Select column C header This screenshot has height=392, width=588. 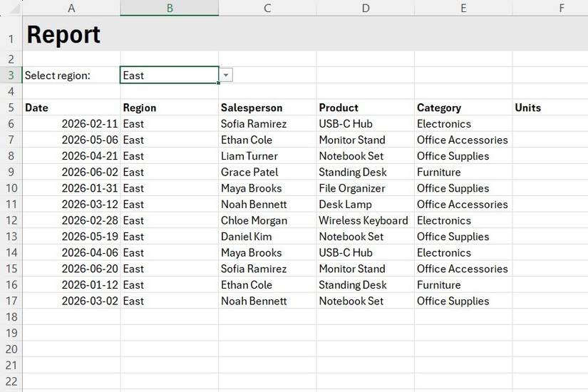pyautogui.click(x=267, y=8)
